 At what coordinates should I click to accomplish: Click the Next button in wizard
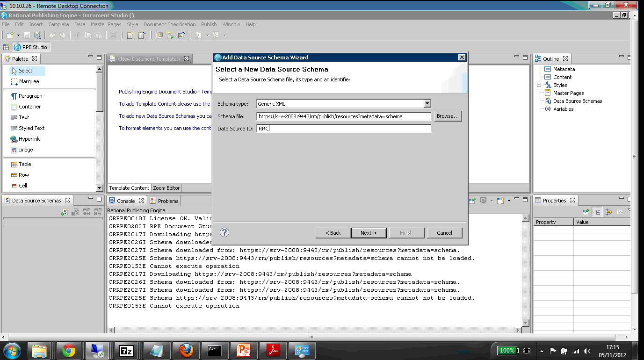pyautogui.click(x=369, y=233)
